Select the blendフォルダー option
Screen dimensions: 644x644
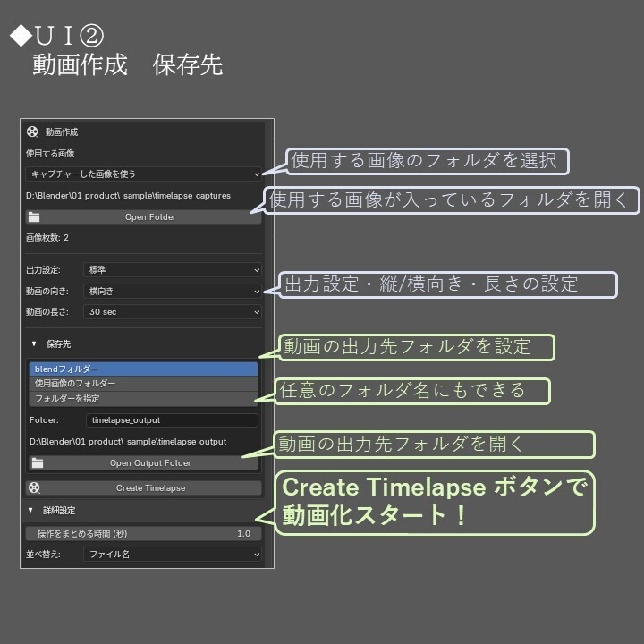click(x=143, y=369)
